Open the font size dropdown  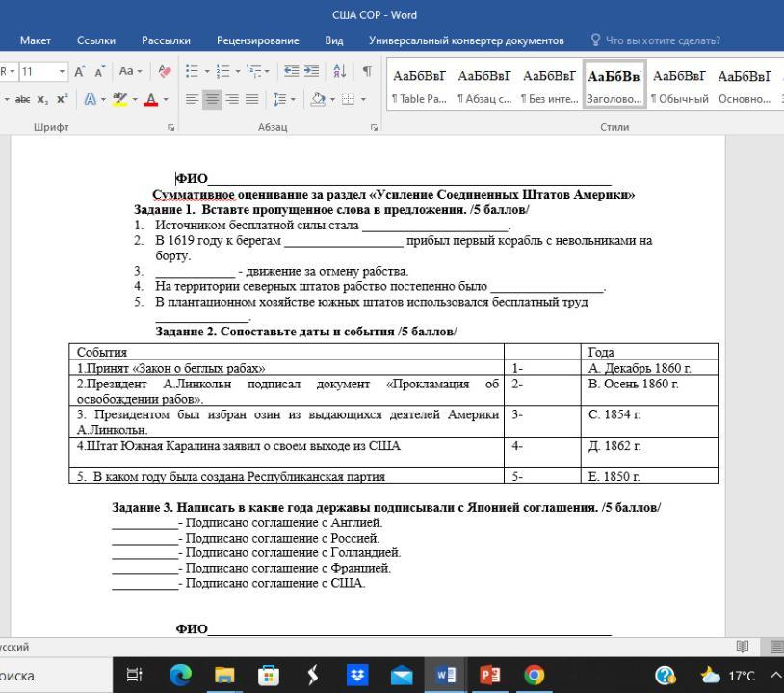coord(62,72)
